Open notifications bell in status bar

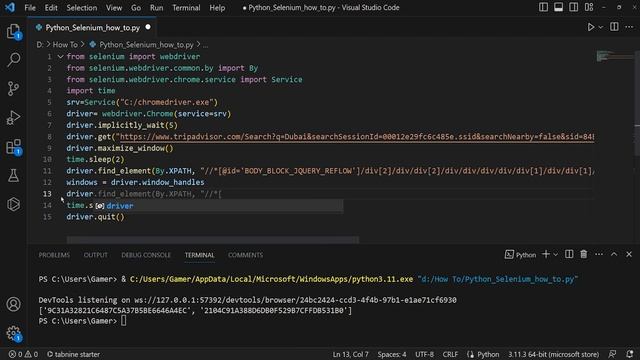point(630,354)
